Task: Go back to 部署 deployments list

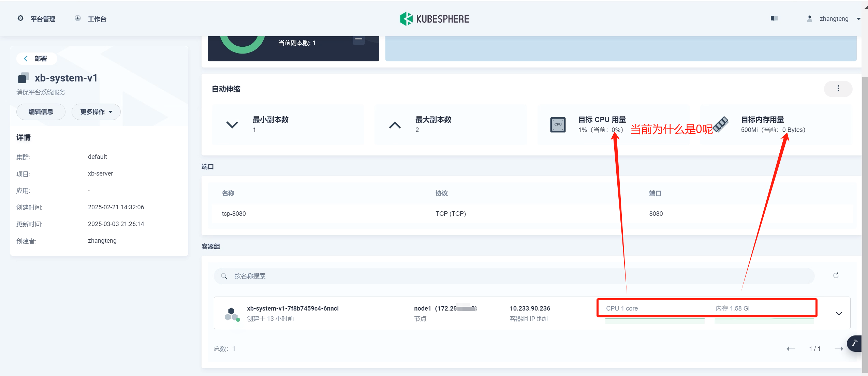Action: coord(36,59)
